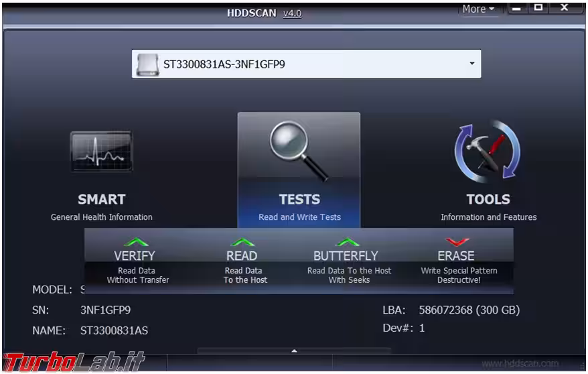Click the 'General Health Information' caption
The image size is (588, 374).
click(102, 217)
